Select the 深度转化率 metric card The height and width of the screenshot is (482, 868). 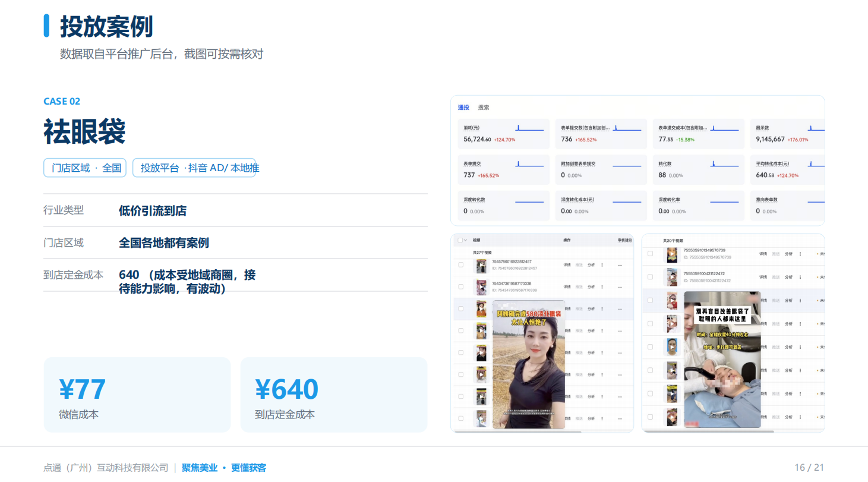[x=698, y=205]
